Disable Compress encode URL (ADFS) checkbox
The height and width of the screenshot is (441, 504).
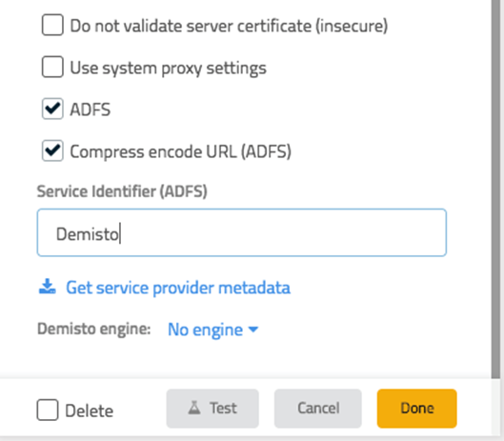click(52, 150)
